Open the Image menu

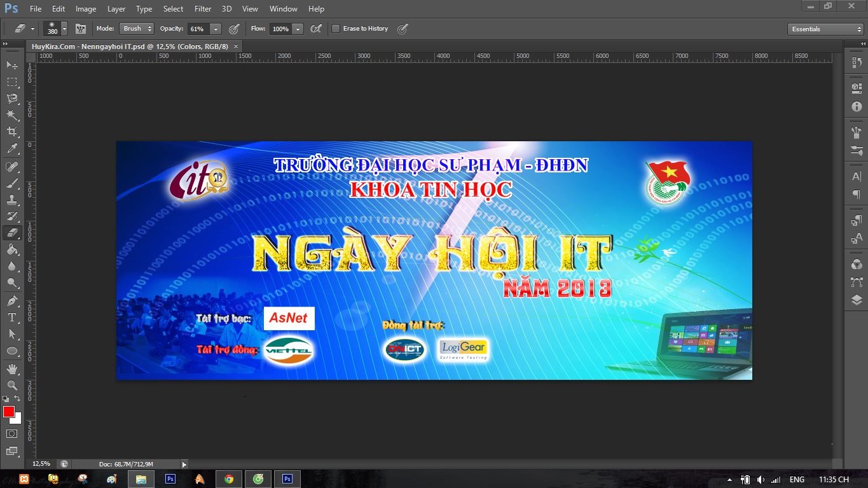coord(86,9)
